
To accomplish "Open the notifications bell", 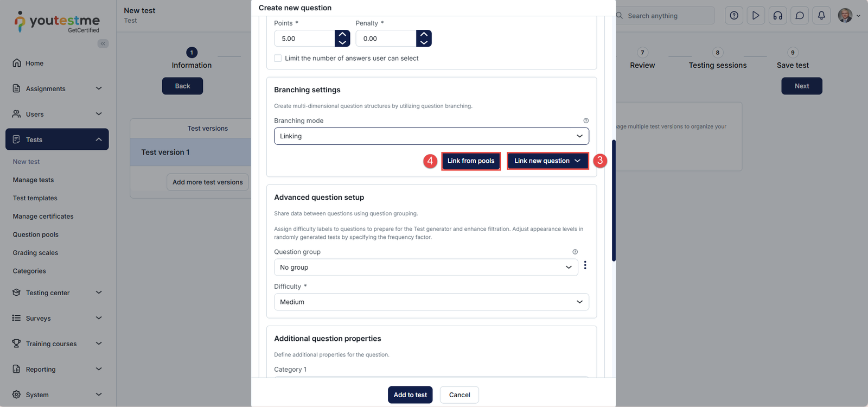I will [x=821, y=16].
